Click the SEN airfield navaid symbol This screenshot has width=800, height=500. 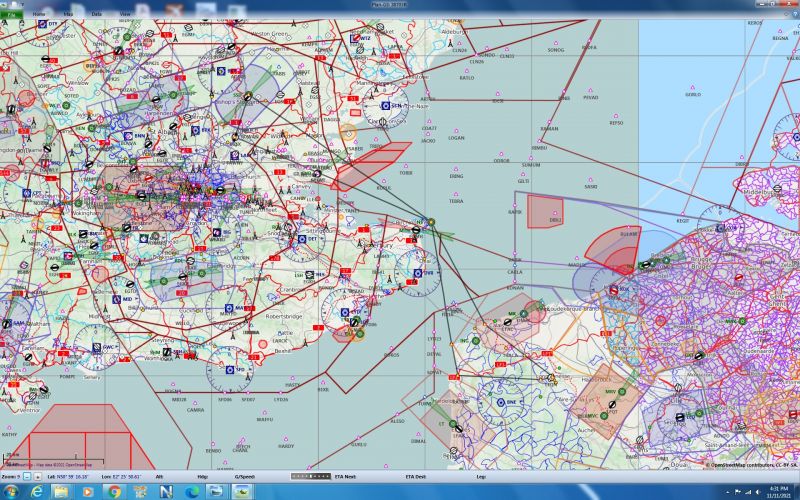coord(384,105)
